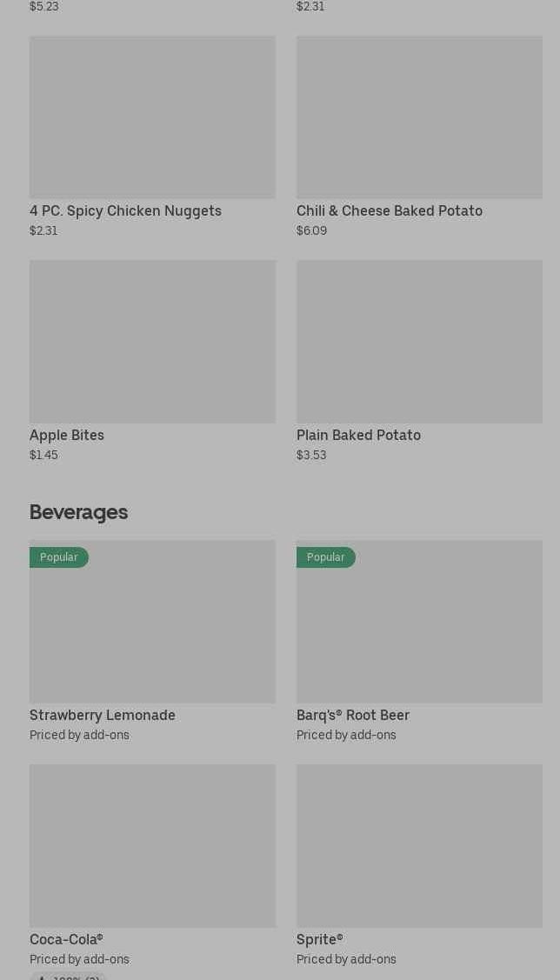Click the Beverages section heading

click(78, 512)
